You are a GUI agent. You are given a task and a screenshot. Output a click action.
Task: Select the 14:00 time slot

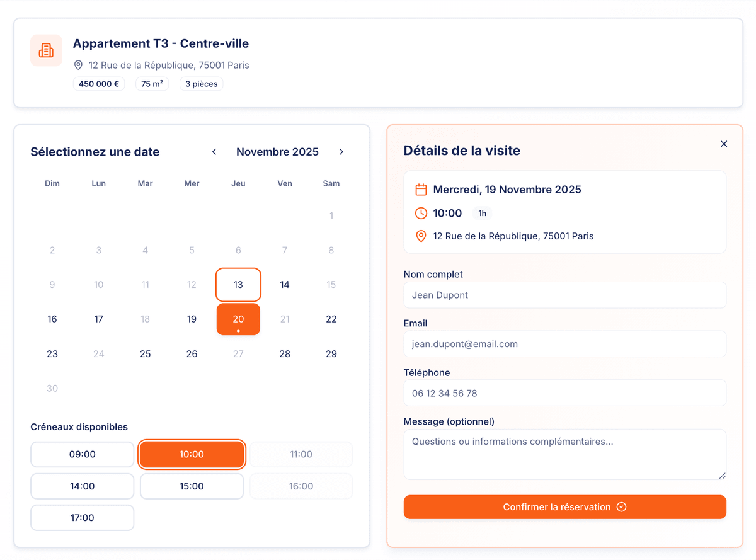point(82,486)
